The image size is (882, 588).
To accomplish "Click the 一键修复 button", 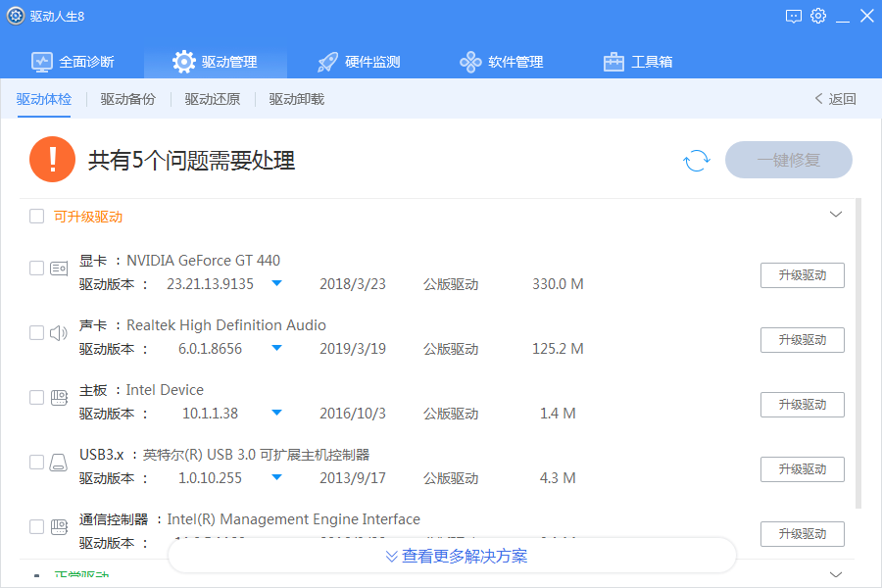I will [788, 160].
